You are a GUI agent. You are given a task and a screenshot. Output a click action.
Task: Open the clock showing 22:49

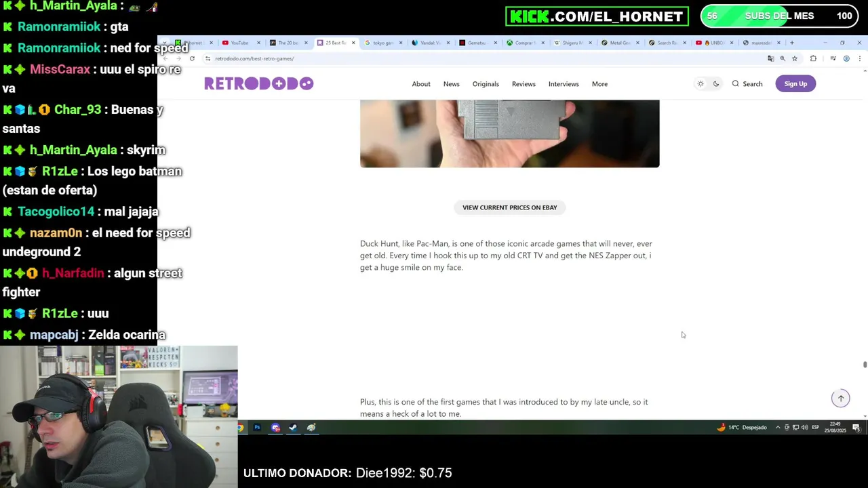click(x=835, y=428)
